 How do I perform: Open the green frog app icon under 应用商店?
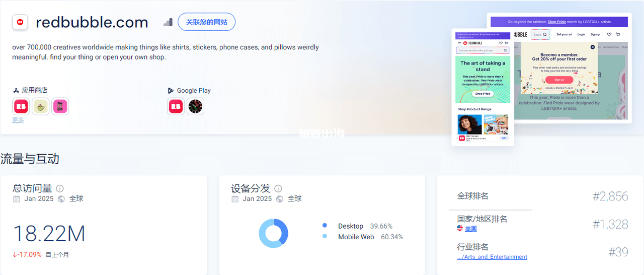point(41,106)
